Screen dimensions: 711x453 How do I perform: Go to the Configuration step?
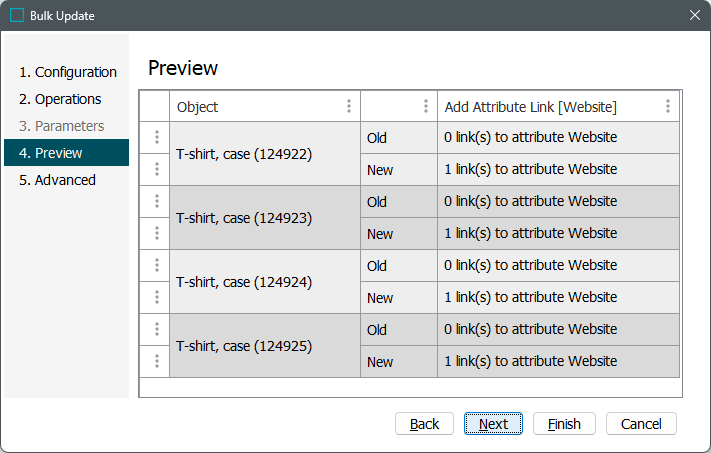click(68, 72)
